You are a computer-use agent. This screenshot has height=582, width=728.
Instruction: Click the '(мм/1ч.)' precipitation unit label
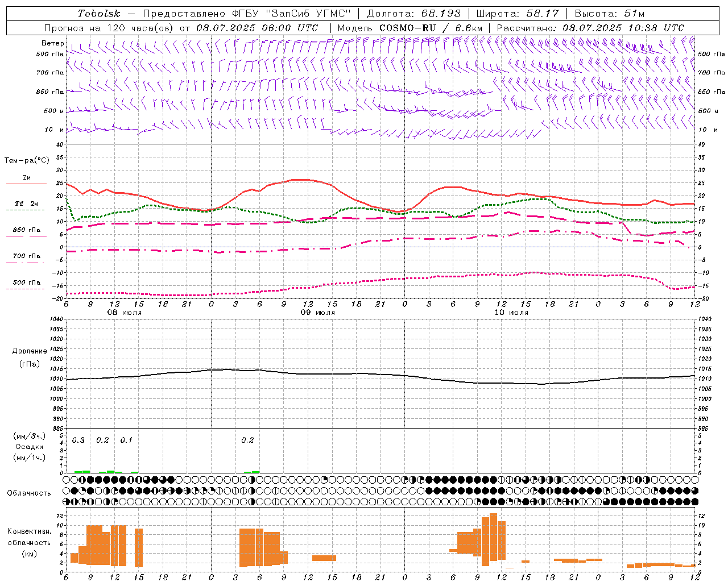point(30,458)
